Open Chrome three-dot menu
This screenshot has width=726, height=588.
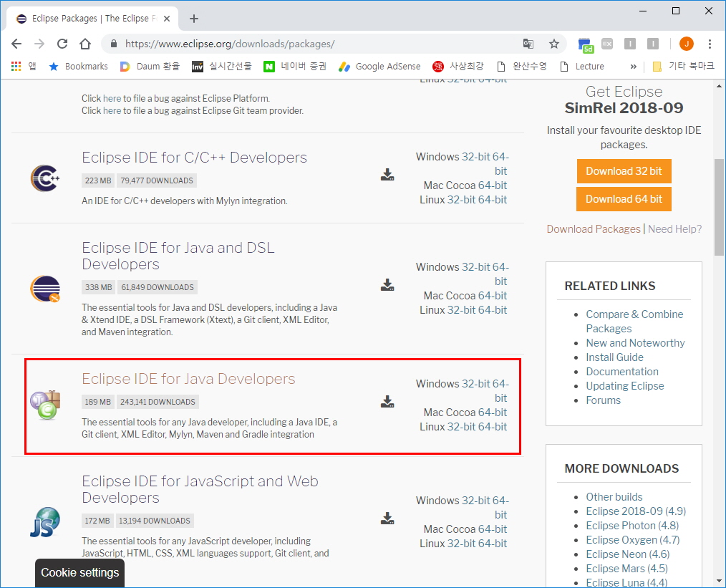point(710,44)
